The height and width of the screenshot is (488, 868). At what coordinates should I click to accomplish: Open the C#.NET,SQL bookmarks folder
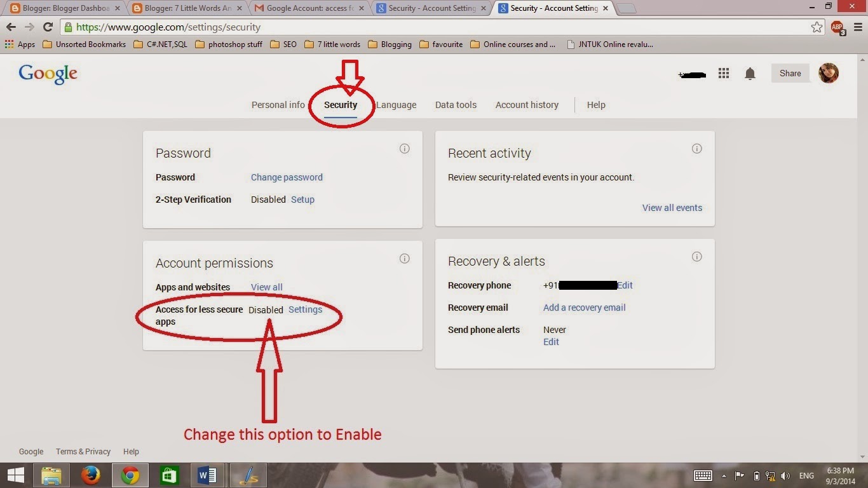coord(161,44)
